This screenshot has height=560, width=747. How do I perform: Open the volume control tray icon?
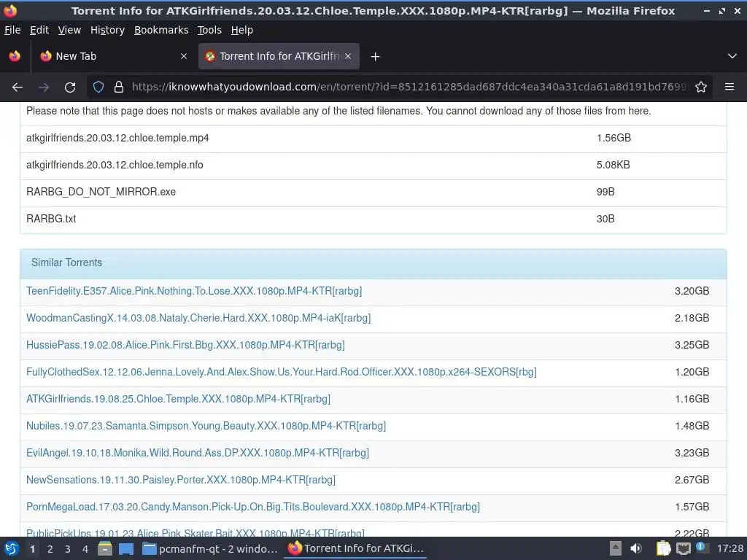point(636,548)
